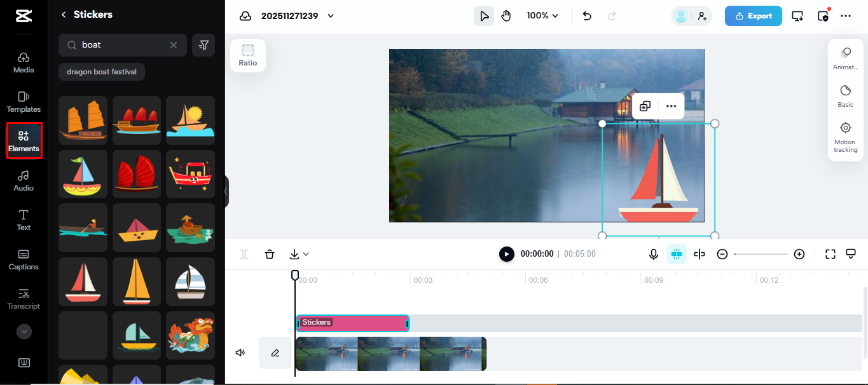Delete the selected clip using the trash icon
Viewport: 868px width, 385px height.
point(270,253)
